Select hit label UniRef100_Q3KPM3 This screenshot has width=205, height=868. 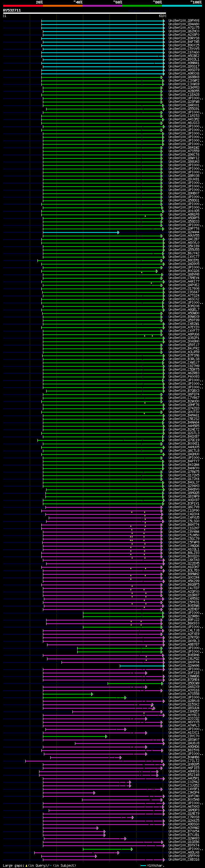pyautogui.click(x=184, y=88)
